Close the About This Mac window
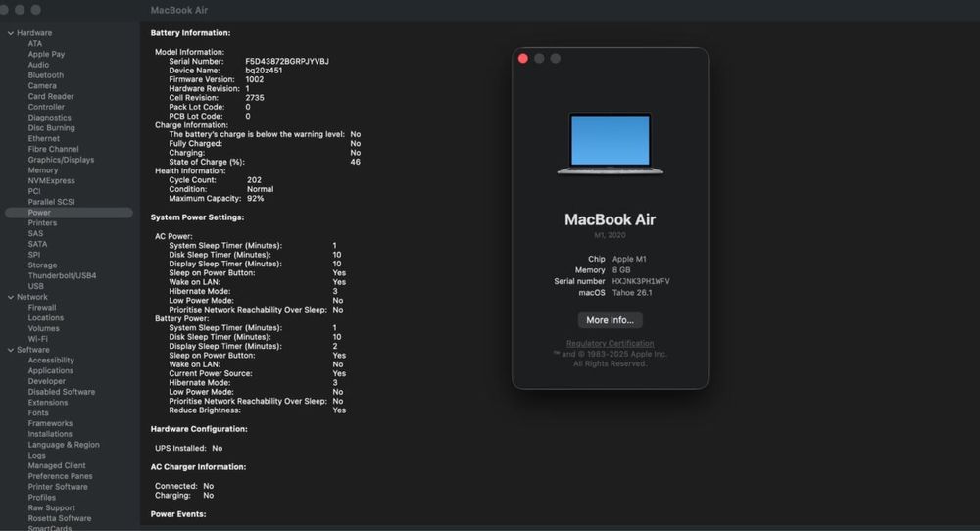This screenshot has width=980, height=531. tap(523, 59)
